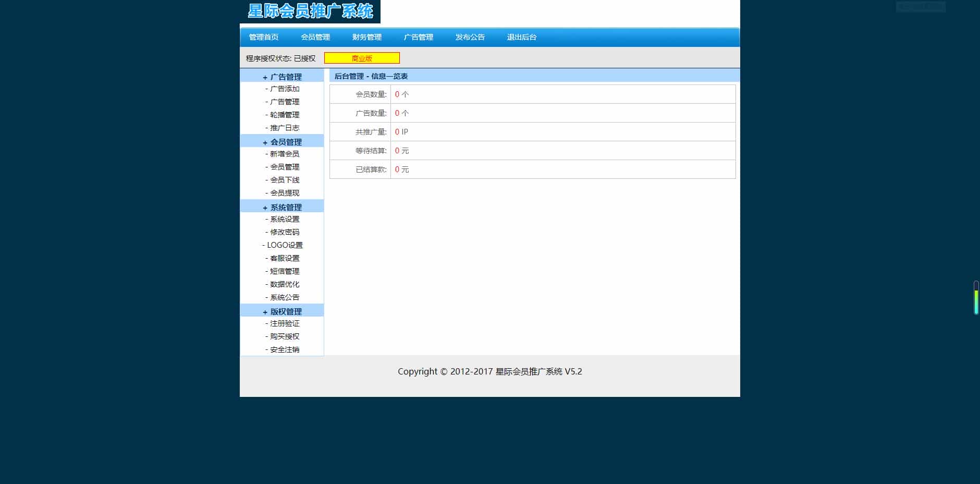This screenshot has height=484, width=980.
Task: Toggle the + 系统管理 sidebar section header
Action: point(282,207)
